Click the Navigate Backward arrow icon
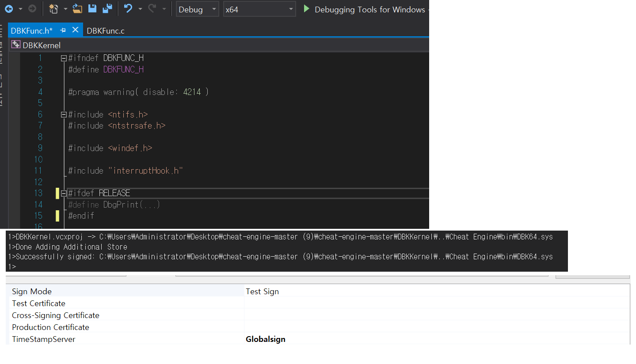The image size is (636, 364). coord(10,9)
